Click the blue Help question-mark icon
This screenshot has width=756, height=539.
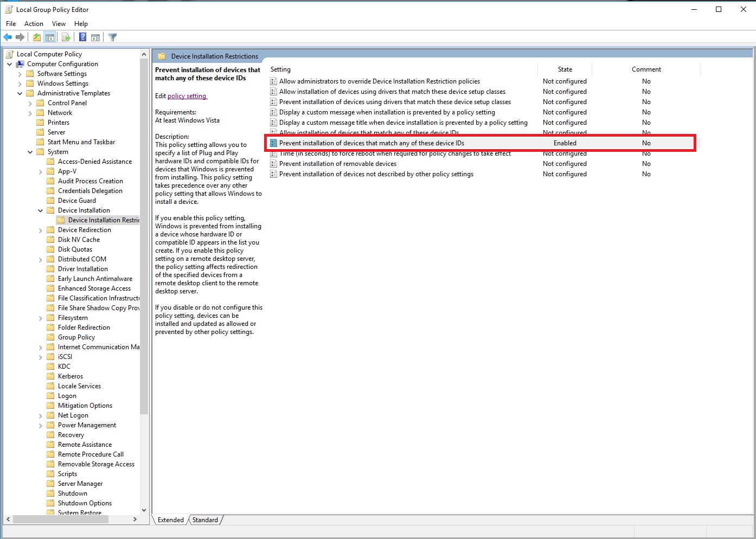[x=82, y=37]
